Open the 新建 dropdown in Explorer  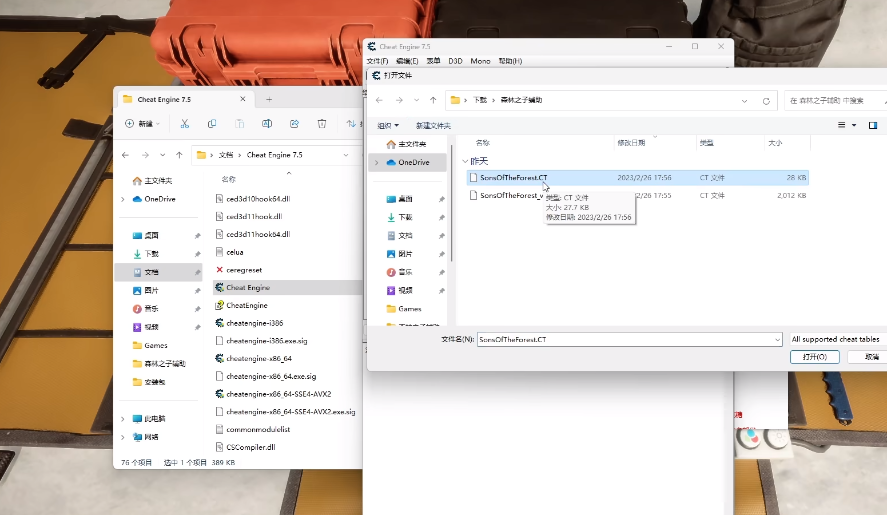coord(144,123)
